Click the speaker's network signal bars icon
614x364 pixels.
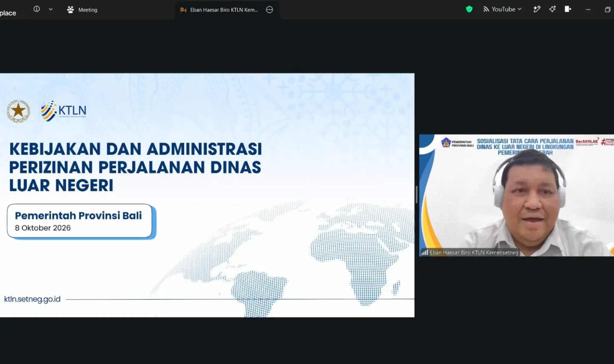click(x=425, y=252)
